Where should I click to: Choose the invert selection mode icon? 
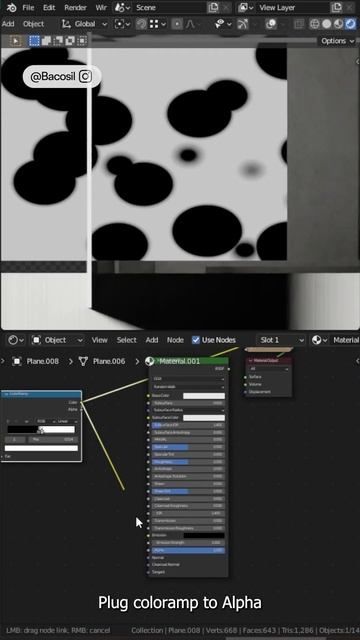point(70,41)
